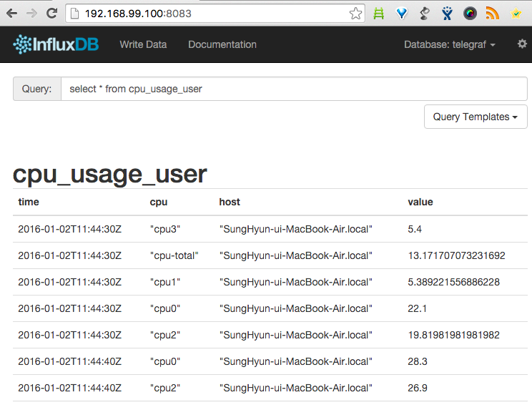The image size is (532, 410).
Task: Click value 28.3 in the table
Action: pos(418,361)
